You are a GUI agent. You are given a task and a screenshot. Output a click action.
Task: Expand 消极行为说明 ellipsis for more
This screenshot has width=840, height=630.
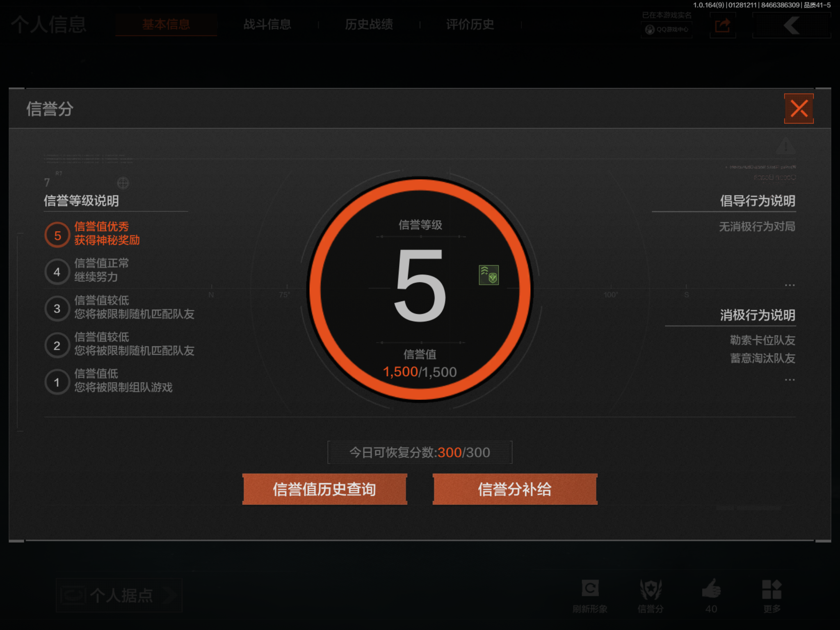pos(790,380)
